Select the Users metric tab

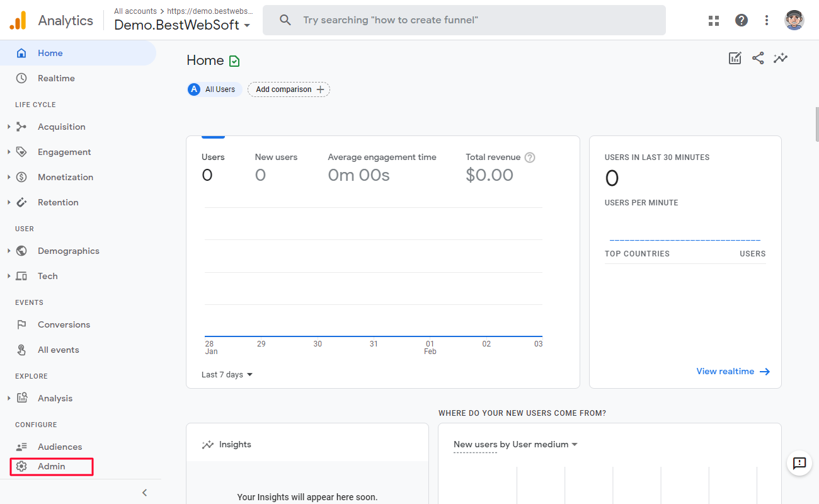213,168
